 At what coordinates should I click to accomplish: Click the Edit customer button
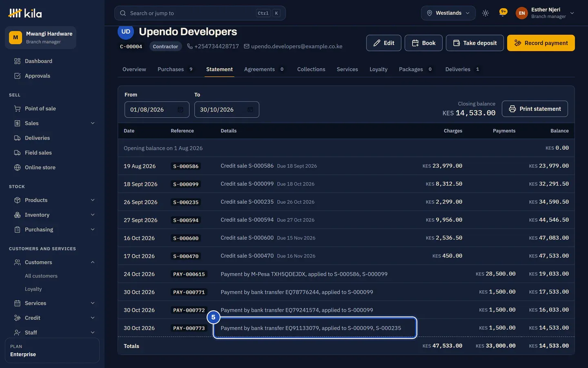tap(384, 43)
